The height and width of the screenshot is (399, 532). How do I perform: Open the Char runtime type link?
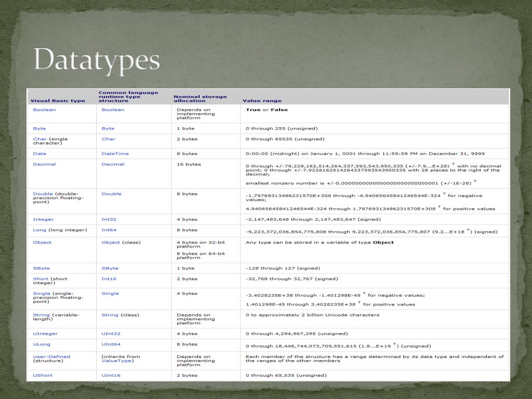click(109, 139)
